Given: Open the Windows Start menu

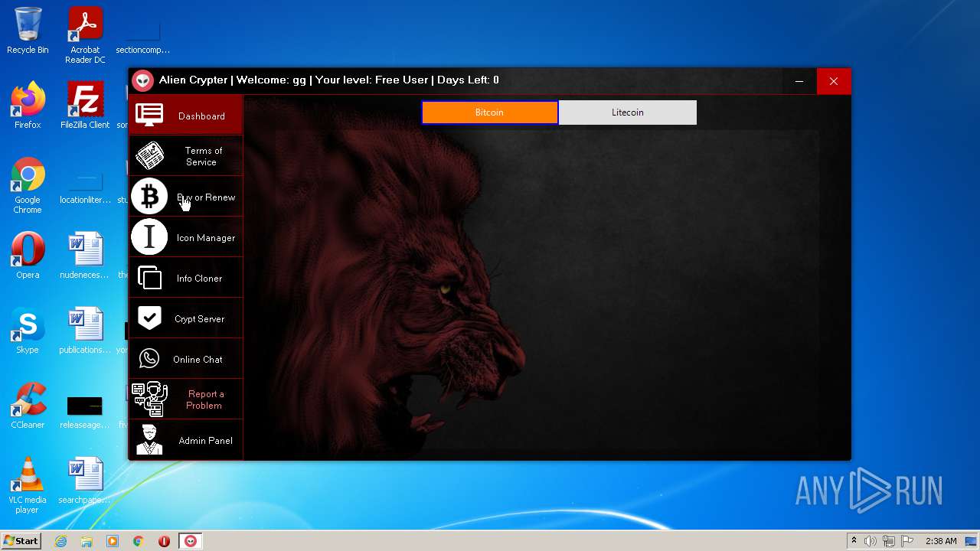Looking at the screenshot, I should (x=21, y=541).
